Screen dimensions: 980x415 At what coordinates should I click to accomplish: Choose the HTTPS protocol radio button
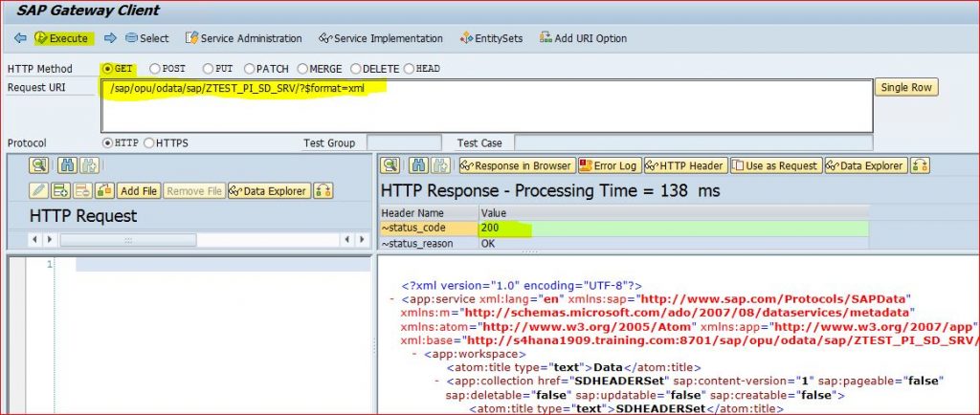(148, 142)
